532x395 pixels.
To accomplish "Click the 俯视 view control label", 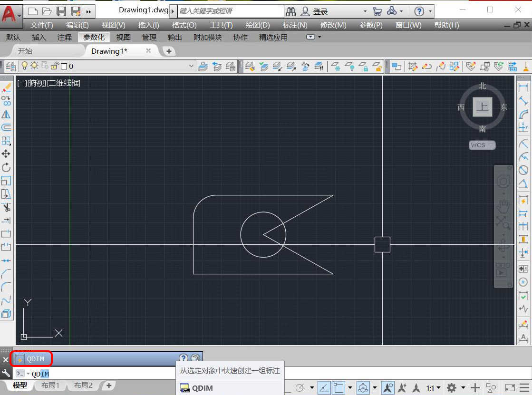I will tap(38, 83).
